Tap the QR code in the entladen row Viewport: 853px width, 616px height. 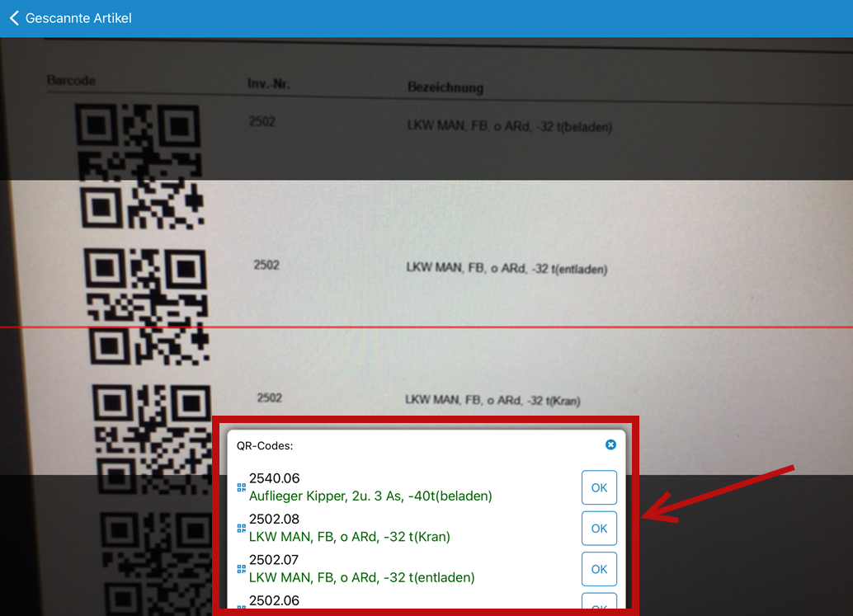[x=147, y=307]
